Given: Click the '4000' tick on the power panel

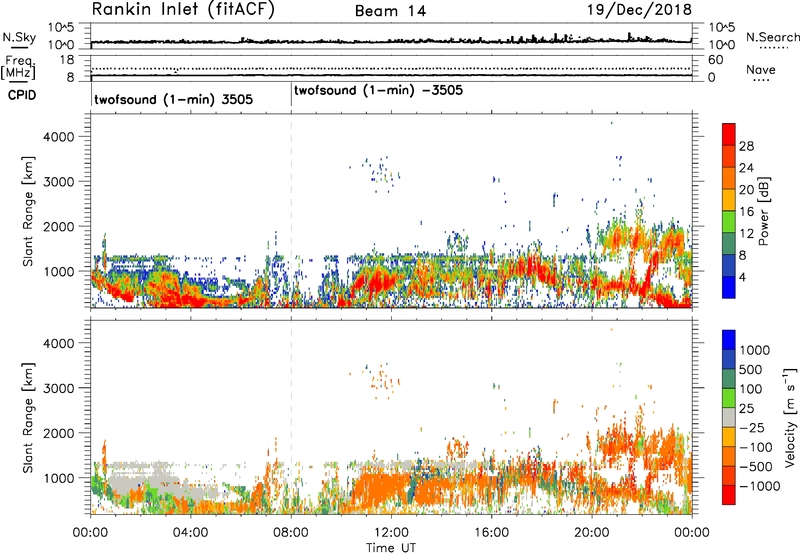Looking at the screenshot, I should click(59, 137).
